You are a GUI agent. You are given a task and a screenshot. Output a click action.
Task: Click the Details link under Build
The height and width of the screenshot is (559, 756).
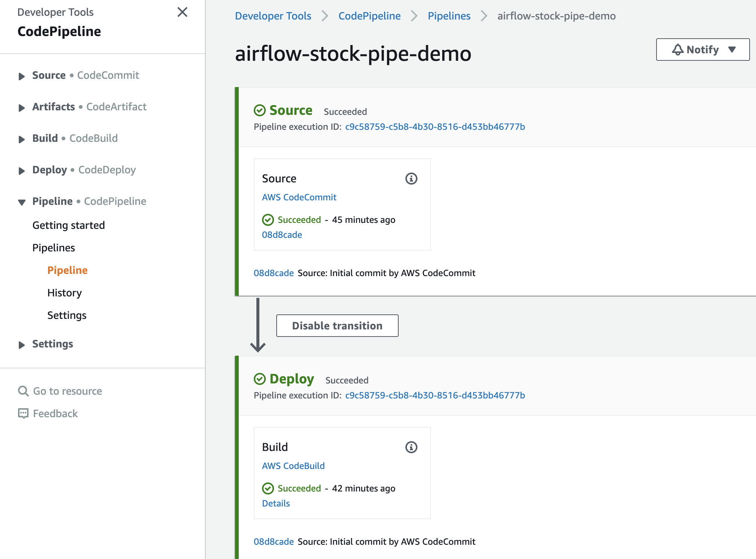[x=276, y=503]
